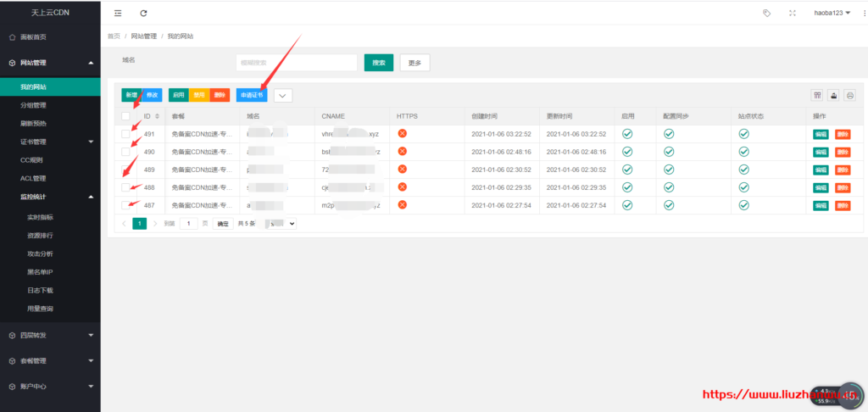
Task: Open the dropdown arrow next to 申请证书
Action: [283, 95]
